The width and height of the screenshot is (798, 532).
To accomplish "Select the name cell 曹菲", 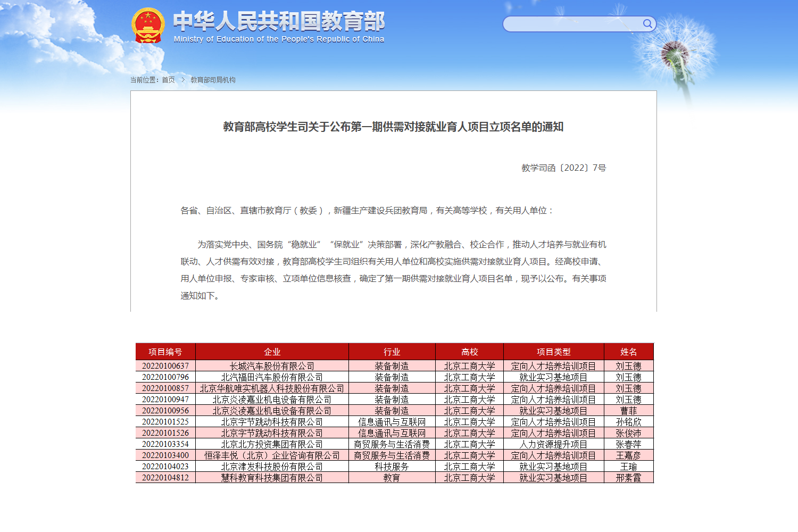I will coord(628,411).
